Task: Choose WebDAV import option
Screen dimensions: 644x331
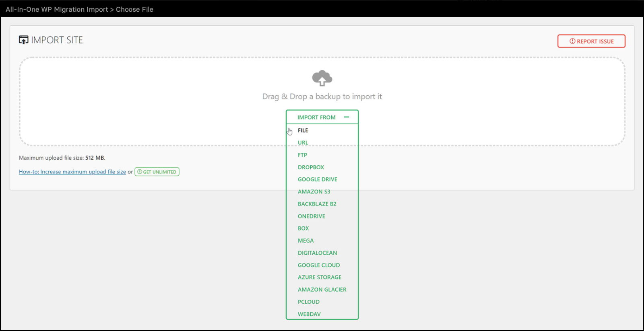Action: click(309, 314)
